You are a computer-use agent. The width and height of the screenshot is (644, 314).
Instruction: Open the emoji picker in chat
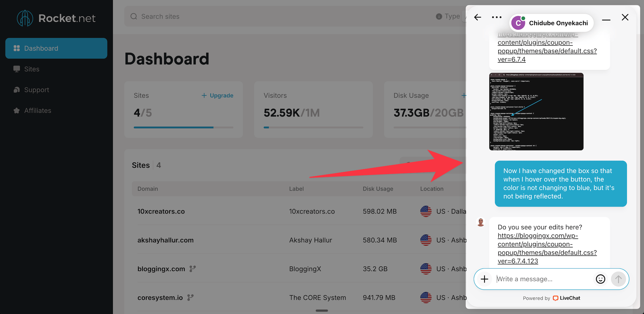point(600,279)
